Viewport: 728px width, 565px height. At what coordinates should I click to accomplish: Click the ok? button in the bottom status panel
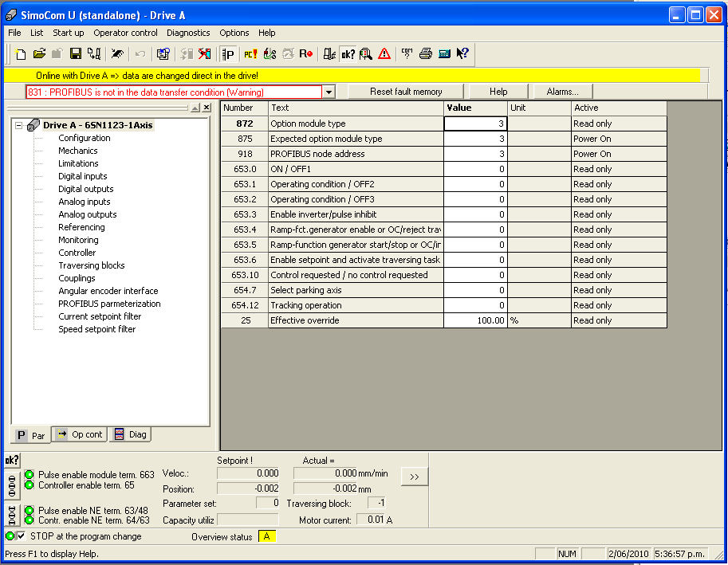12,460
